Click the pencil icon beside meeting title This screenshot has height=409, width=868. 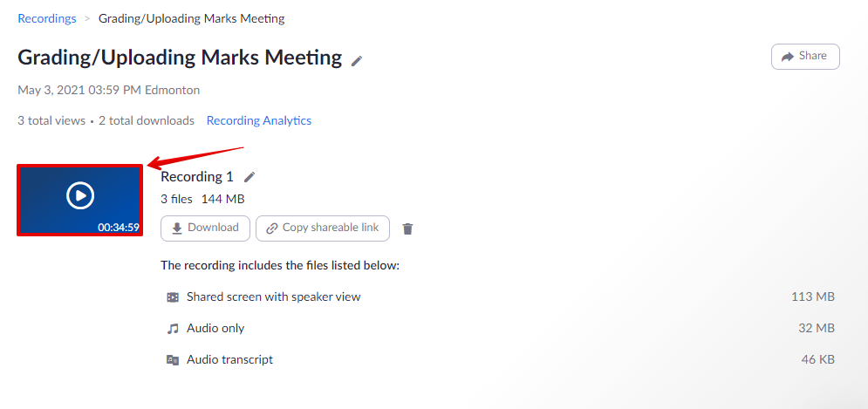tap(357, 60)
